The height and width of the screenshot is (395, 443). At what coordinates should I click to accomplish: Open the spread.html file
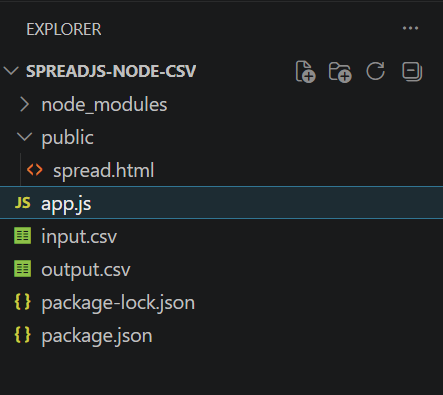[x=104, y=171]
